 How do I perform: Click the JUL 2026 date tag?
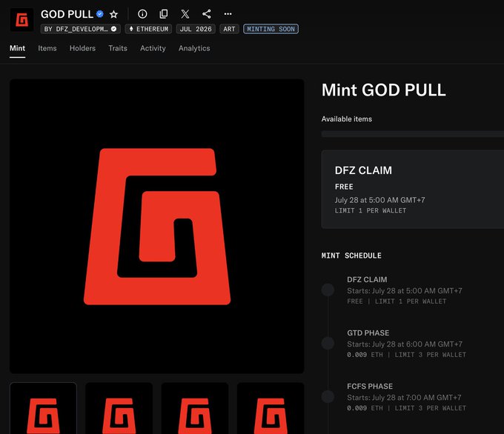click(196, 29)
